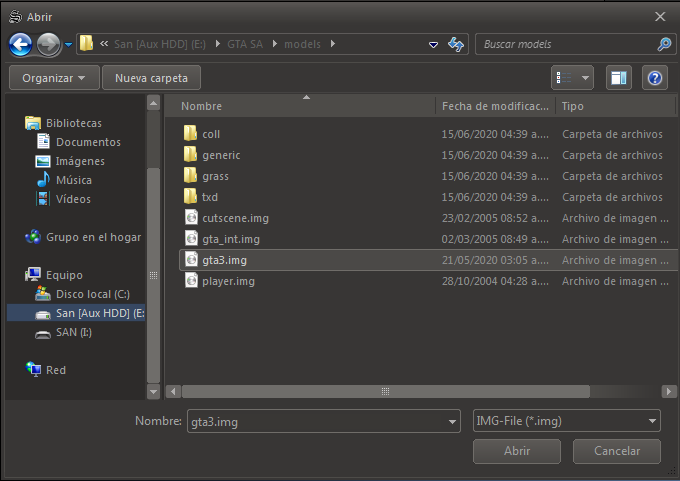680x481 pixels.
Task: Click date 21/05/2020 03:05 of gta3.img
Action: [x=495, y=260]
